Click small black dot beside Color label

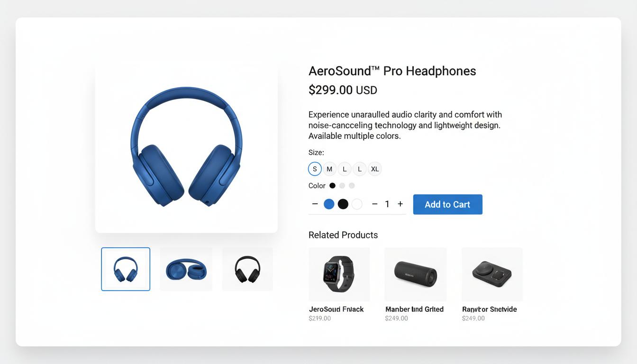tap(332, 185)
